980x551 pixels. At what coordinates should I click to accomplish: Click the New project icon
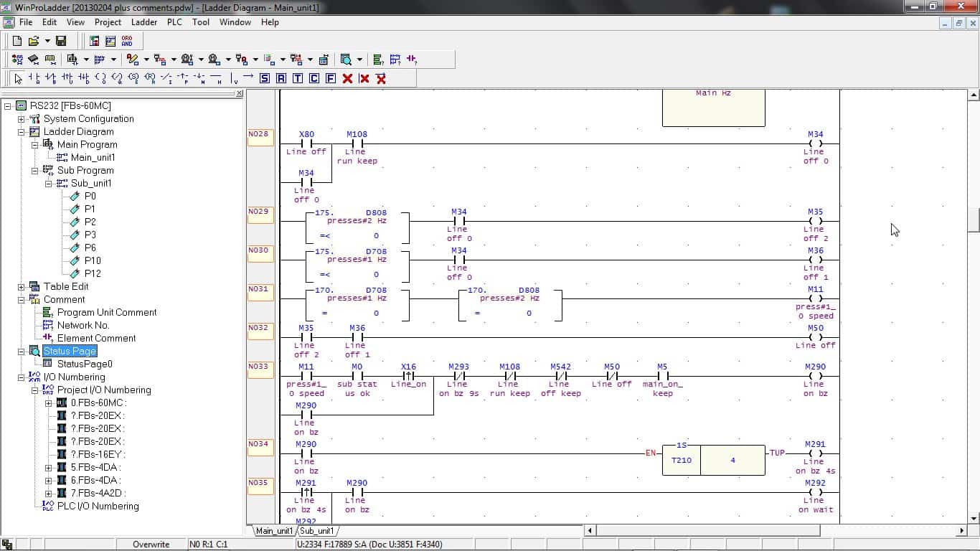click(17, 41)
